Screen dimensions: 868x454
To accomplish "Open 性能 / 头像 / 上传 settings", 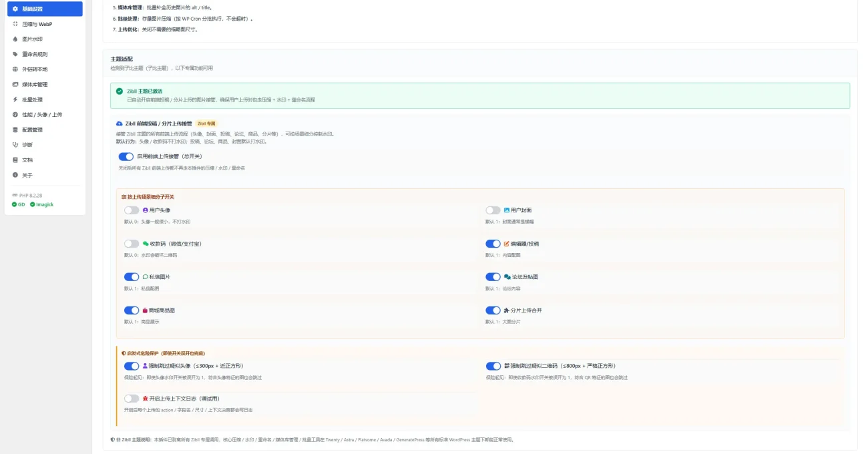I will (45, 115).
